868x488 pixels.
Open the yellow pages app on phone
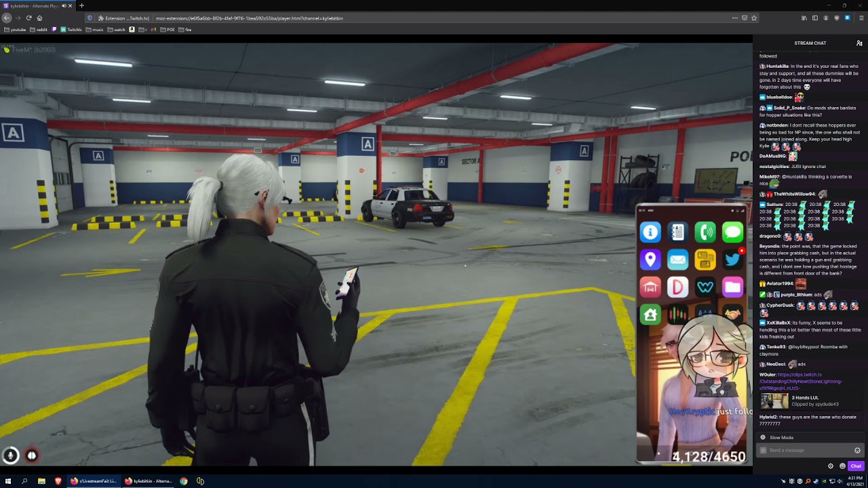click(705, 260)
